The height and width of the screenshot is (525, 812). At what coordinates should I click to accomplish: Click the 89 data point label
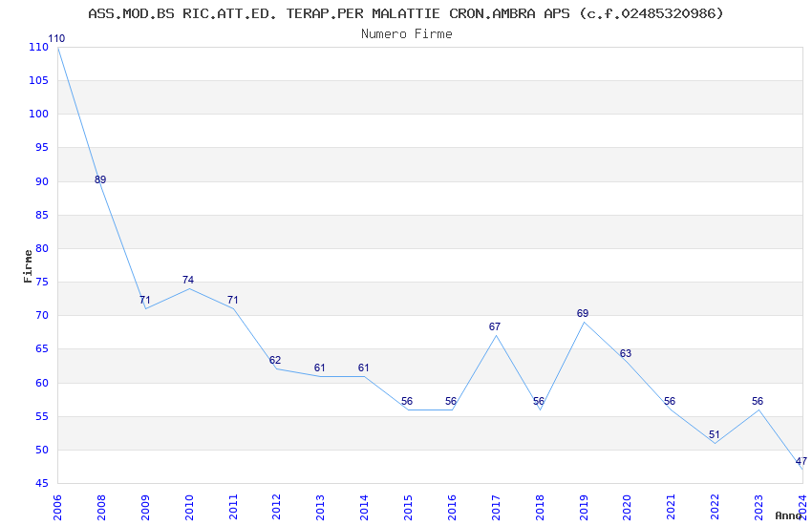coord(100,179)
